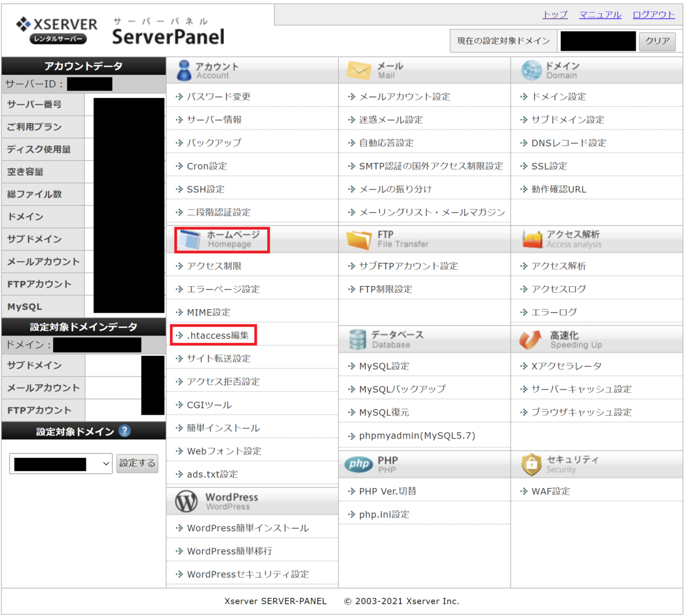Screen dimensions: 685x616
Task: Open .htaccess編集 settings
Action: [x=217, y=335]
